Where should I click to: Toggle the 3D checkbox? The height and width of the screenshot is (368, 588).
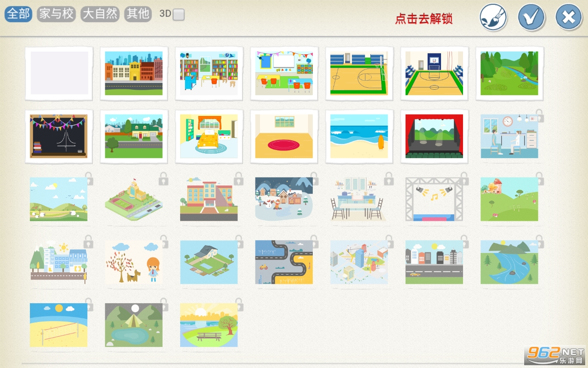pos(179,14)
